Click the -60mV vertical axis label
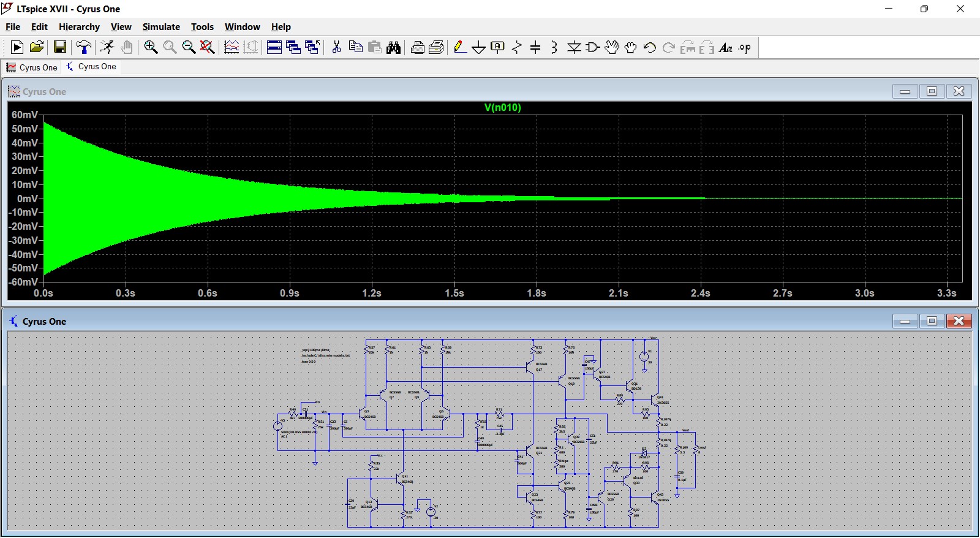The width and height of the screenshot is (980, 538). (23, 282)
